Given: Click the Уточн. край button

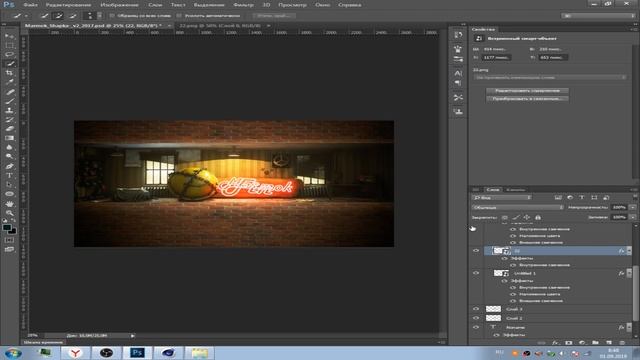Looking at the screenshot, I should pos(274,16).
